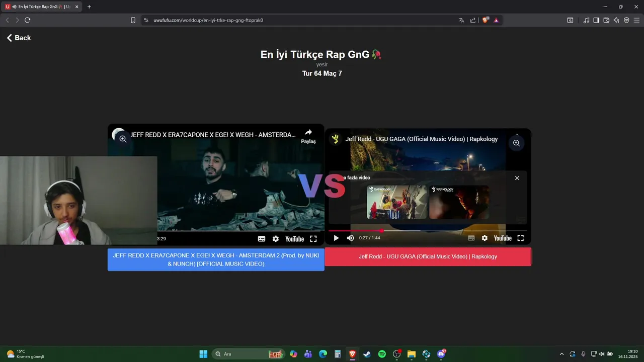Bookmark this page
The image size is (644, 362).
pyautogui.click(x=133, y=20)
